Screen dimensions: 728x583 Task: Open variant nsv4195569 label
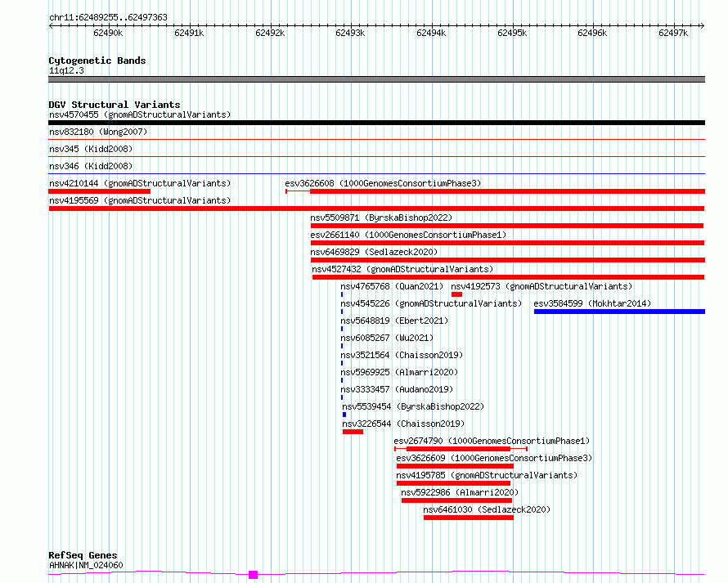click(140, 200)
